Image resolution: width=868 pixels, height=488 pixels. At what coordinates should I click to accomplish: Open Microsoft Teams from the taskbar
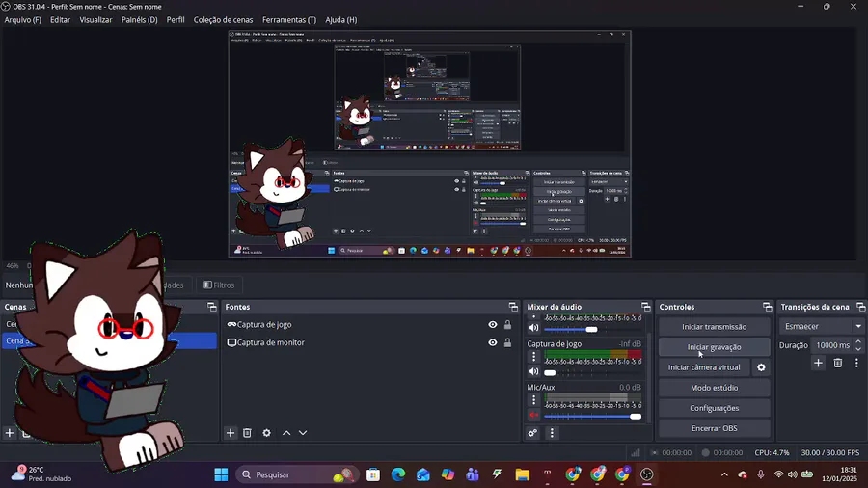(x=473, y=474)
